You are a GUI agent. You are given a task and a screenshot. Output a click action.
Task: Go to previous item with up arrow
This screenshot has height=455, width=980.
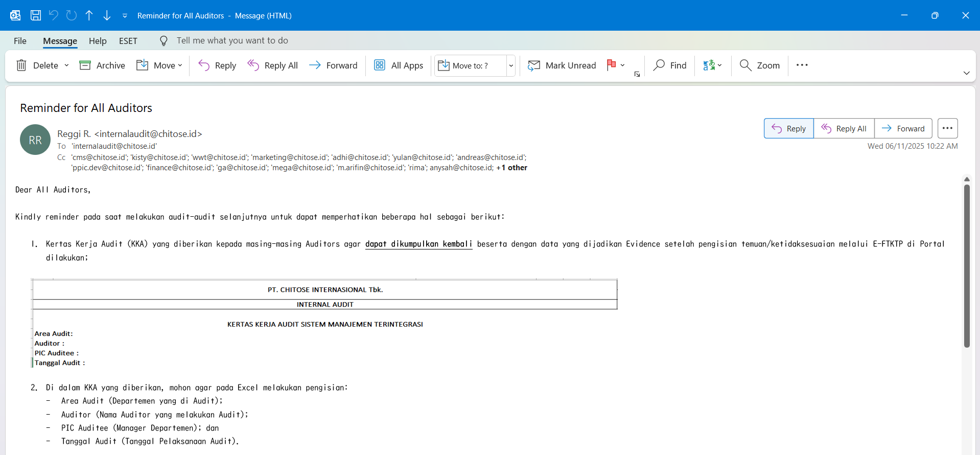89,15
